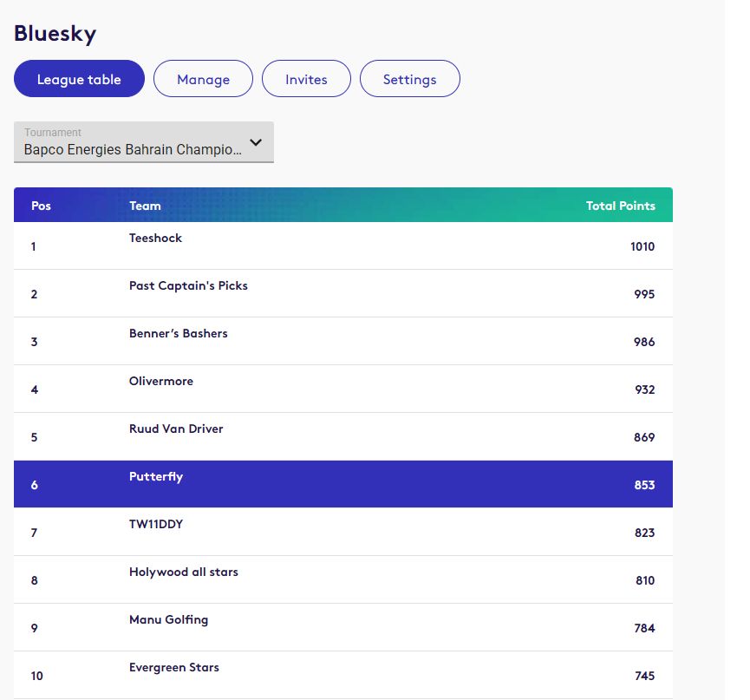Click the 986 points value
This screenshot has height=700, width=750.
(644, 342)
